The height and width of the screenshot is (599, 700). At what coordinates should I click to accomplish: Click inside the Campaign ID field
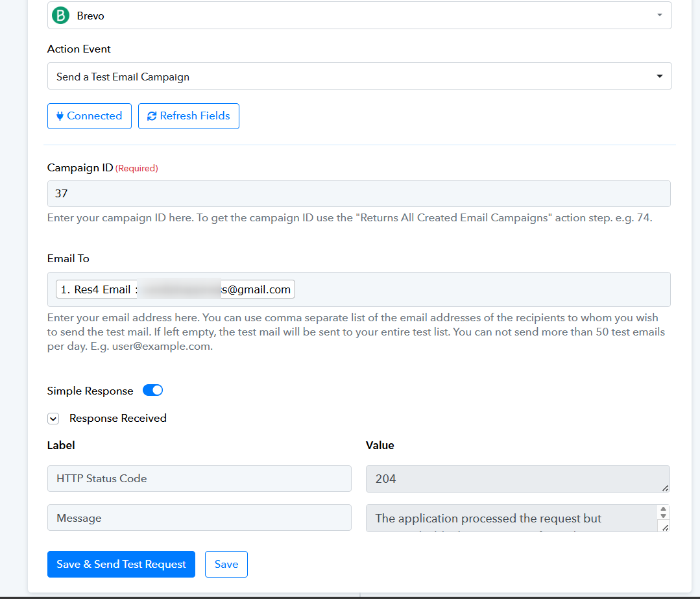coord(359,193)
